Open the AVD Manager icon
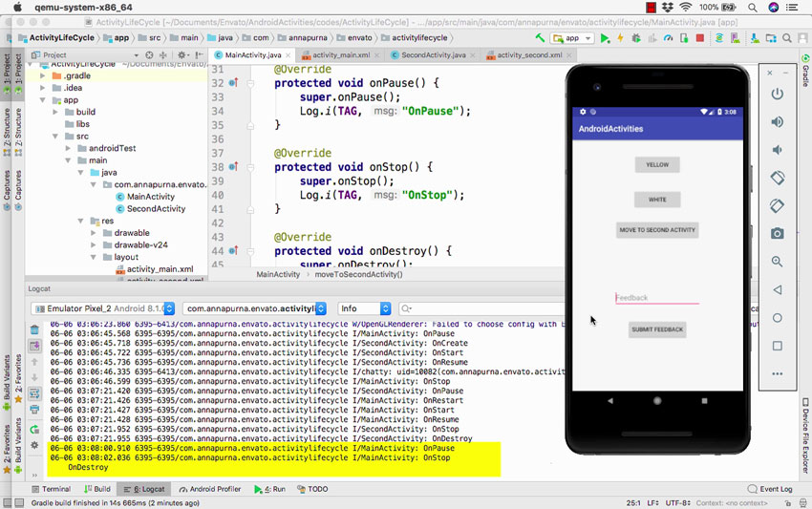Image resolution: width=812 pixels, height=509 pixels. pyautogui.click(x=735, y=38)
